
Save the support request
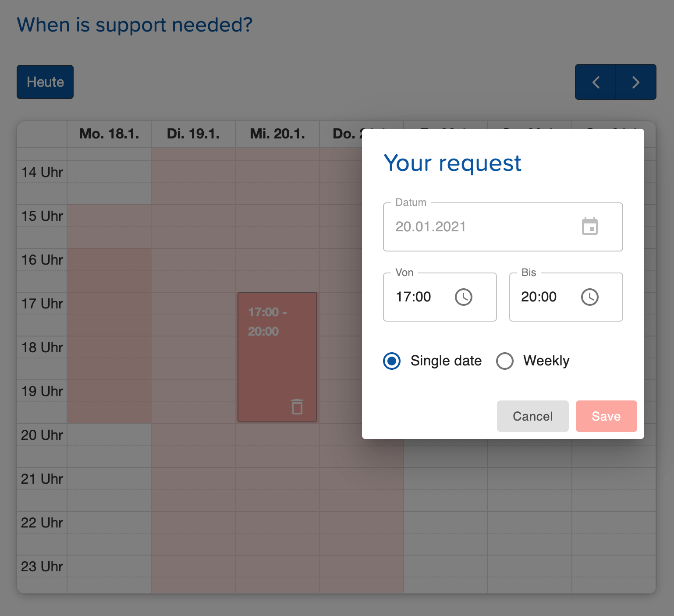coord(606,416)
